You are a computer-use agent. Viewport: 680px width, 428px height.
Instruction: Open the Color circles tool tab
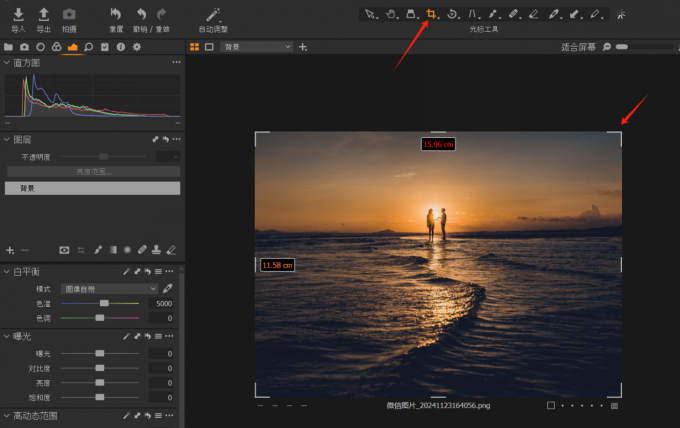point(56,47)
